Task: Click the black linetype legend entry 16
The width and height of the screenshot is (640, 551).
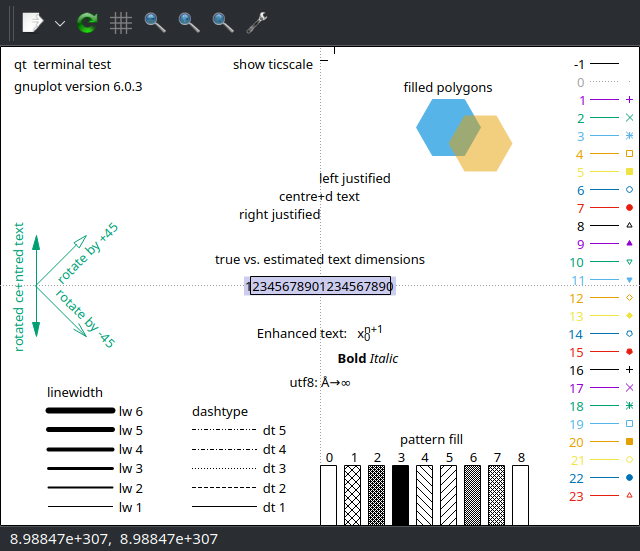Action: pyautogui.click(x=602, y=370)
